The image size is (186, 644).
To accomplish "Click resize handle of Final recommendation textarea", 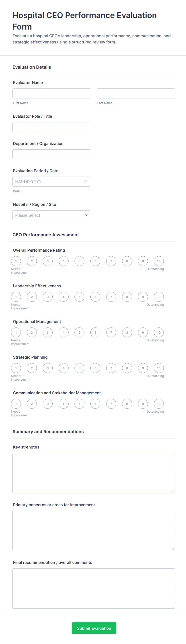I will [x=173, y=606].
